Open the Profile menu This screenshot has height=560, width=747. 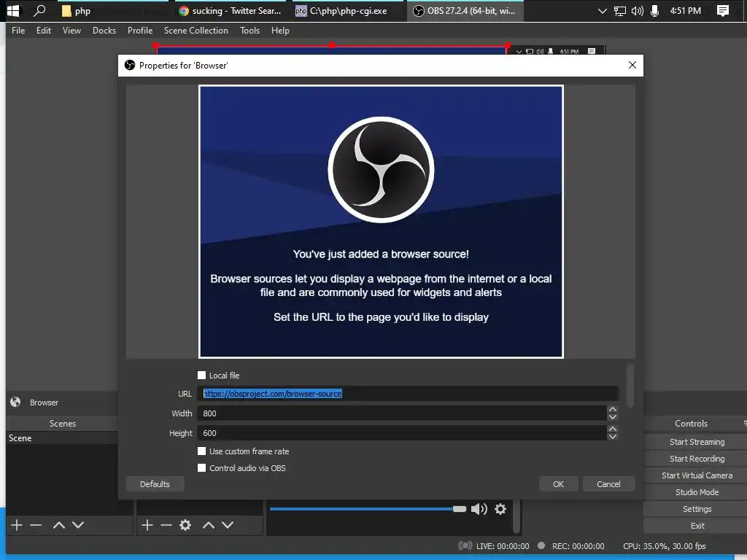pyautogui.click(x=140, y=31)
